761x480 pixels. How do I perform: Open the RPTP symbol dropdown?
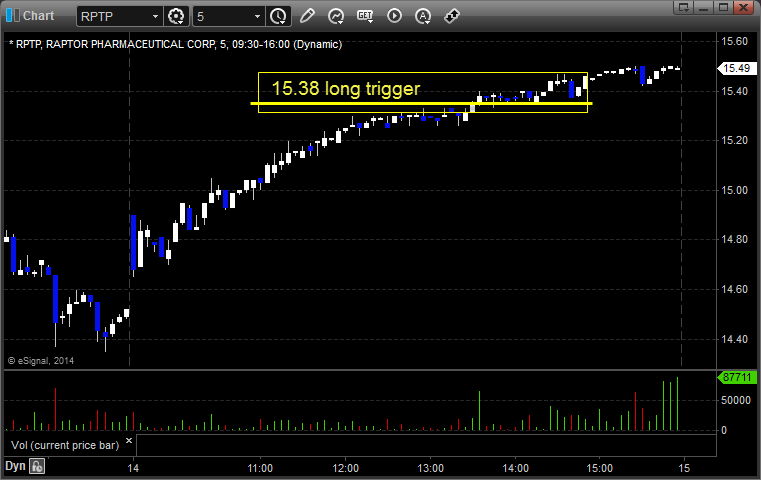155,17
